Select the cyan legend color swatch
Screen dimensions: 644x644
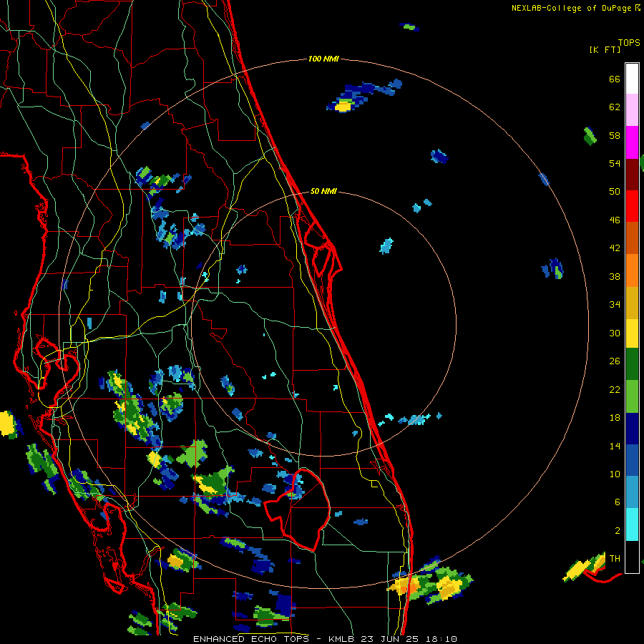pyautogui.click(x=632, y=525)
